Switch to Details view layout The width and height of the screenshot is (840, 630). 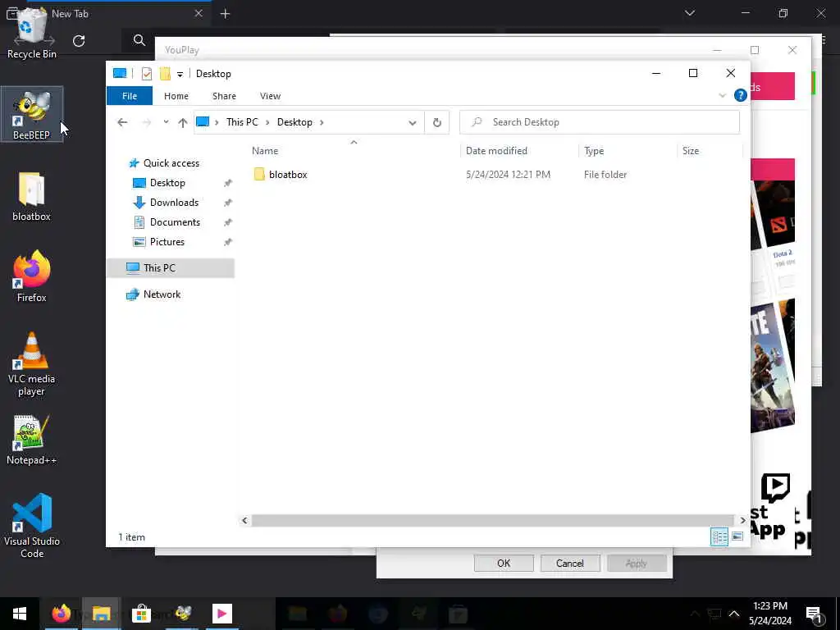click(719, 536)
